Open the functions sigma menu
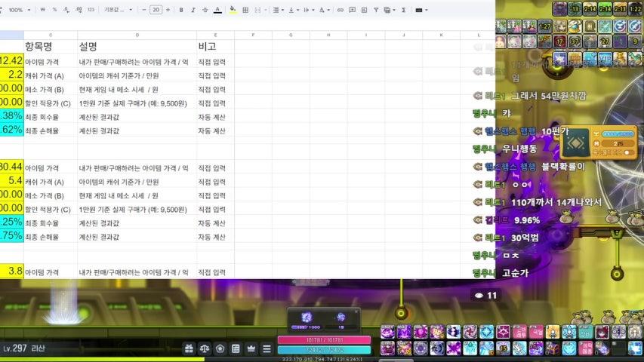This screenshot has width=644, height=362. click(404, 10)
